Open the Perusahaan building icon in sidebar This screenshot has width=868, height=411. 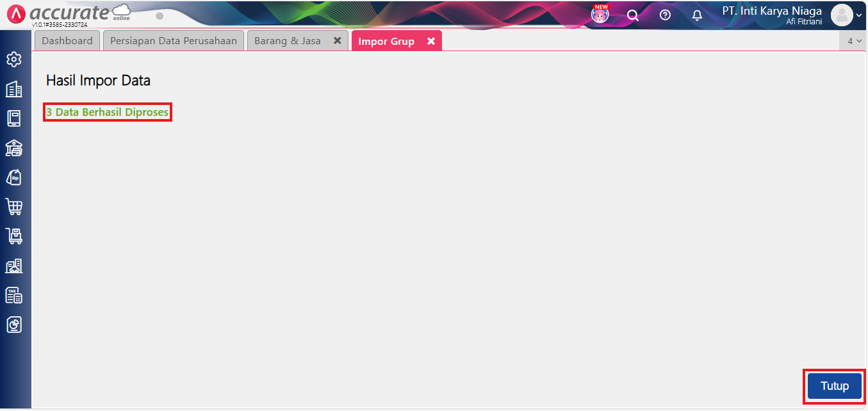click(x=13, y=89)
